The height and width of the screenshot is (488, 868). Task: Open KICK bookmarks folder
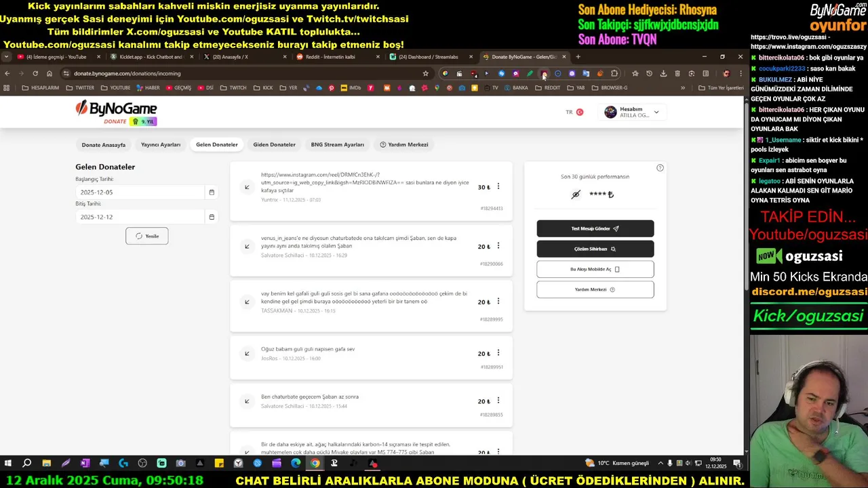click(263, 87)
